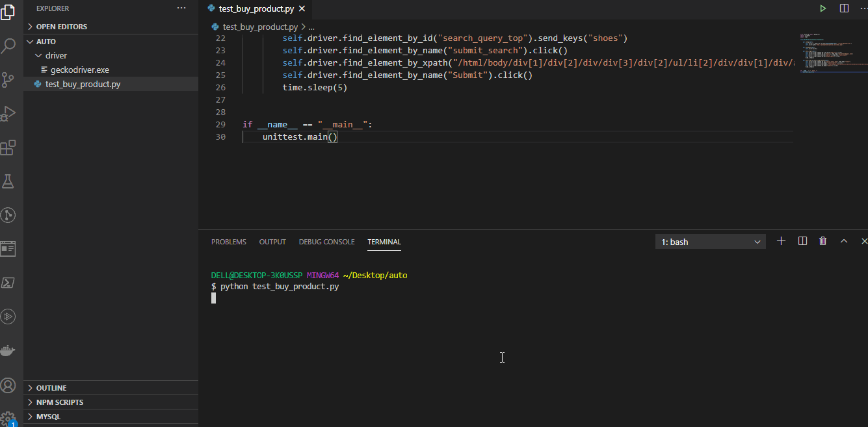Select the DEBUG CONSOLE tab
The image size is (868, 427).
pyautogui.click(x=326, y=241)
